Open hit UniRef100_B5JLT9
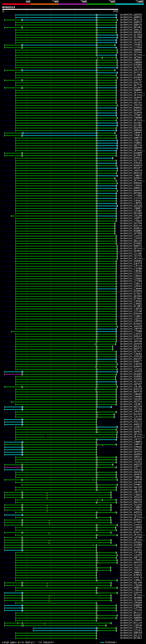This screenshot has width=146, height=644. pos(131,20)
